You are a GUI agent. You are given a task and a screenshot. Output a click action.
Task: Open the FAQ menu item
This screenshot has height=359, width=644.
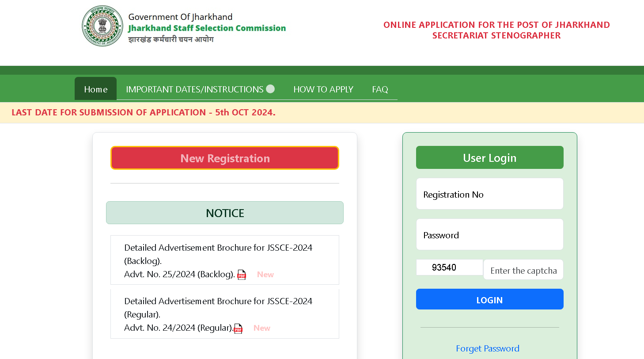[380, 89]
